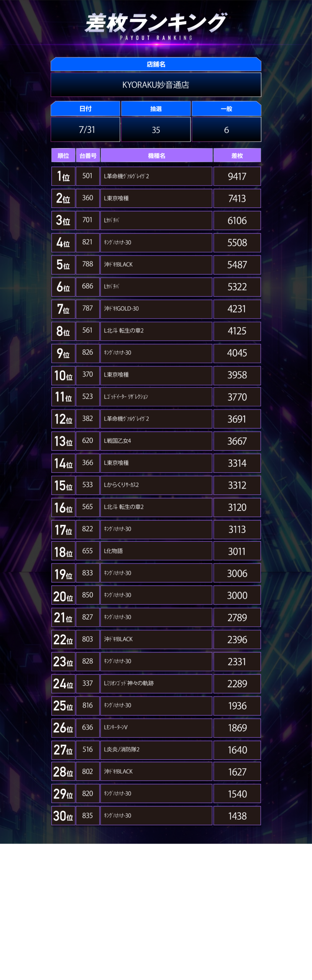Click payout value 3000 in 20位 row
This screenshot has height=980, width=312.
point(237,595)
